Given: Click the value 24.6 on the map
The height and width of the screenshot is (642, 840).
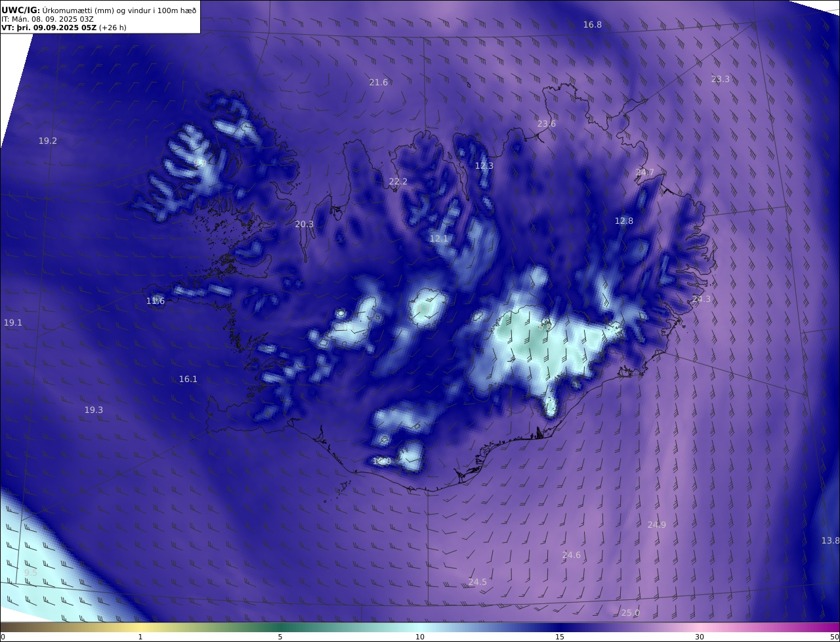Looking at the screenshot, I should click(x=572, y=555).
